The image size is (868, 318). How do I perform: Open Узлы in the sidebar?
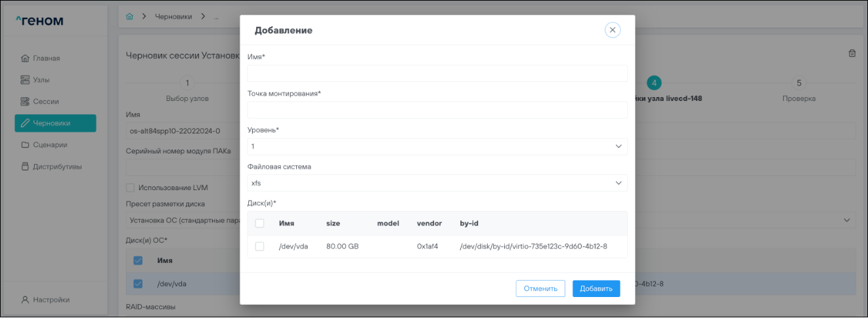(x=41, y=80)
